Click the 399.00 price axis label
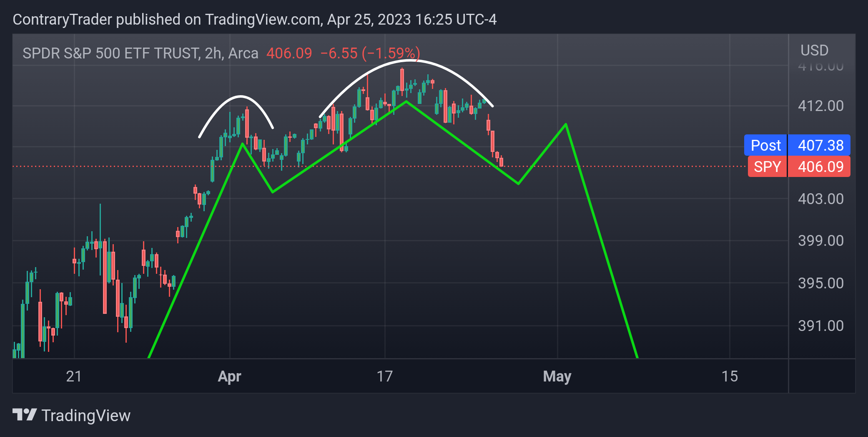Image resolution: width=868 pixels, height=437 pixels. [821, 241]
